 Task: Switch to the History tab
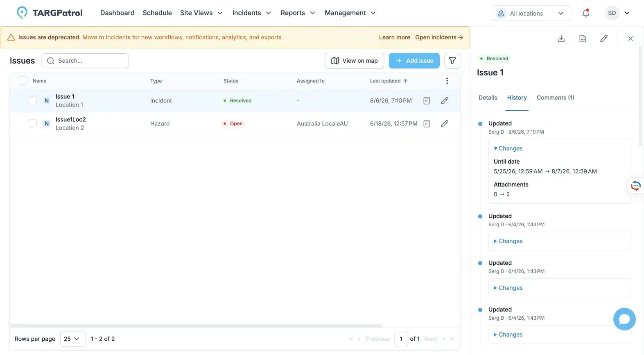(517, 98)
